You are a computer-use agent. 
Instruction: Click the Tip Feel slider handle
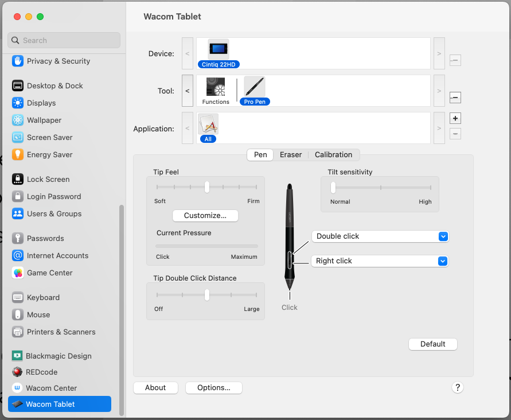coord(207,187)
